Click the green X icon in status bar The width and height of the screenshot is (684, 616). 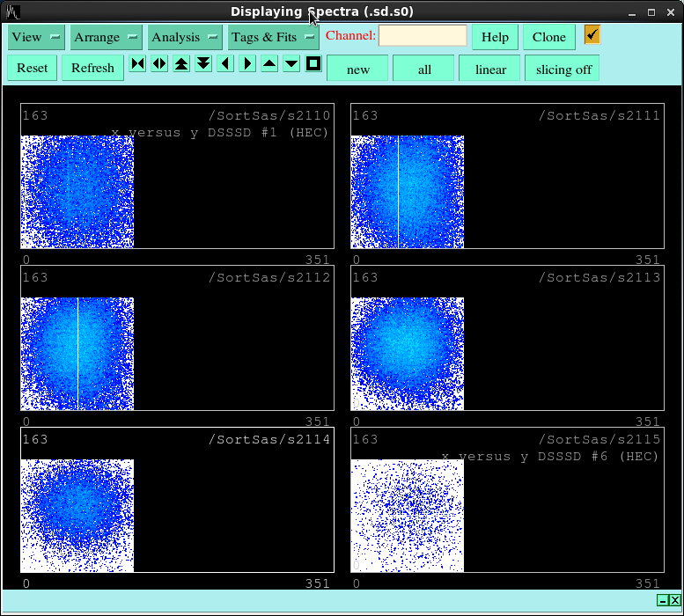click(675, 600)
